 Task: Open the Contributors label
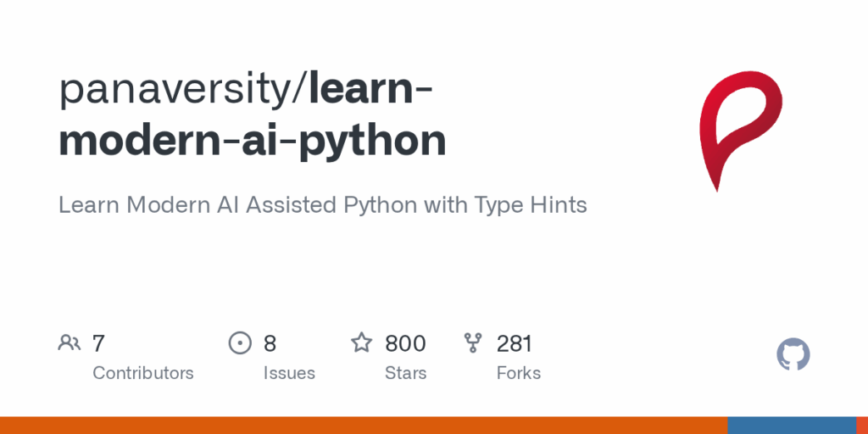142,373
